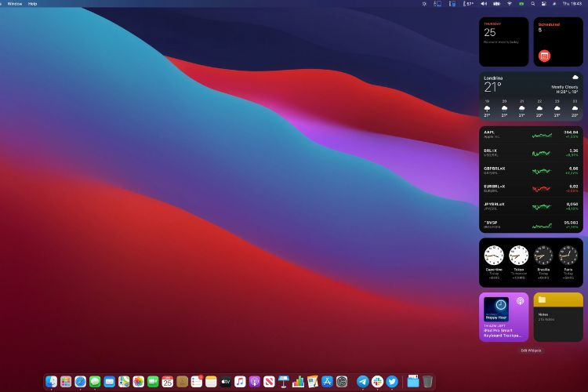Screen dimensions: 588x392
Task: Launch Safari from the Dock
Action: (80, 382)
